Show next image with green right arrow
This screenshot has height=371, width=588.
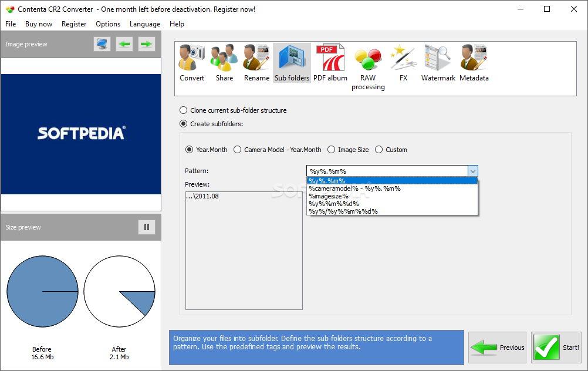(x=146, y=44)
